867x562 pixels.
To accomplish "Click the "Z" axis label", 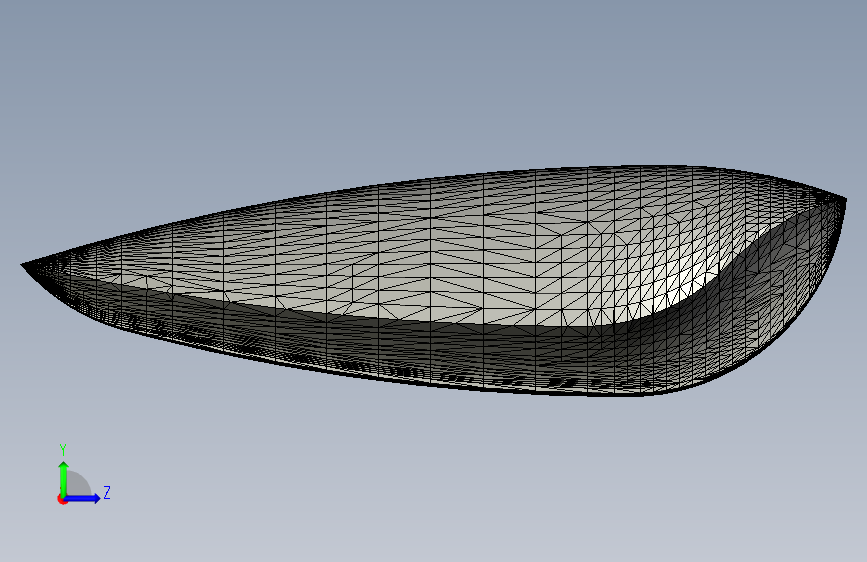I will pyautogui.click(x=107, y=492).
